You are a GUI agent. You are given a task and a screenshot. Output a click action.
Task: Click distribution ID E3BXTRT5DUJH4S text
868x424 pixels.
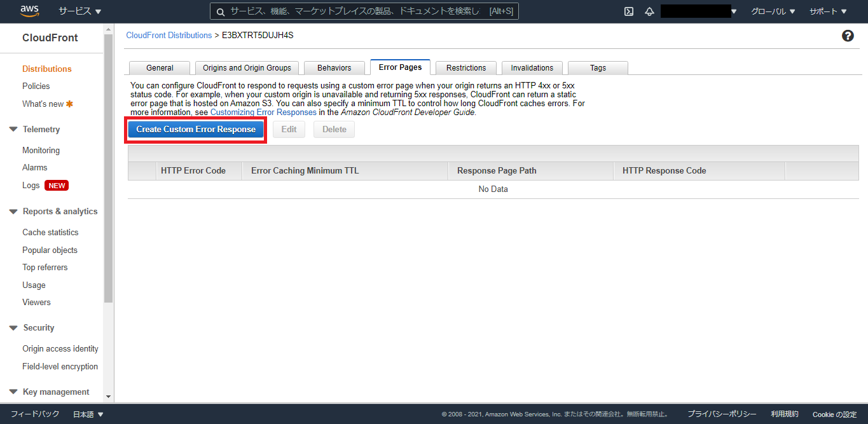(258, 35)
